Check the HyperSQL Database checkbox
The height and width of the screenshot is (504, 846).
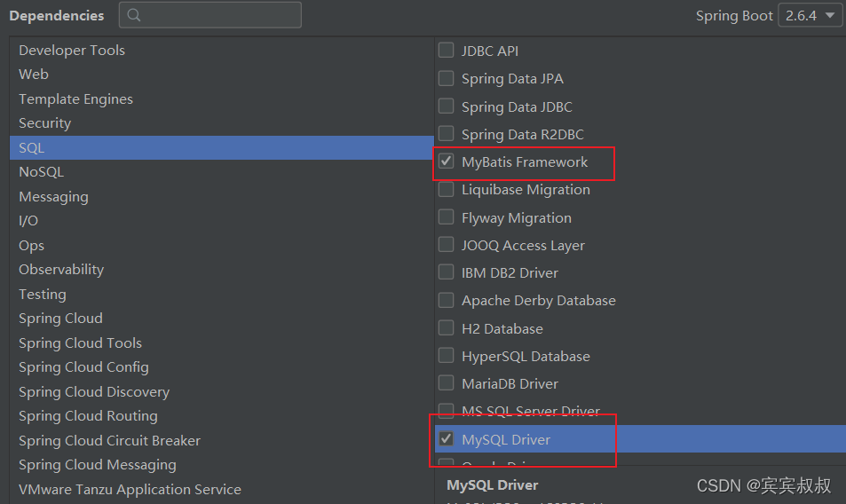click(447, 356)
